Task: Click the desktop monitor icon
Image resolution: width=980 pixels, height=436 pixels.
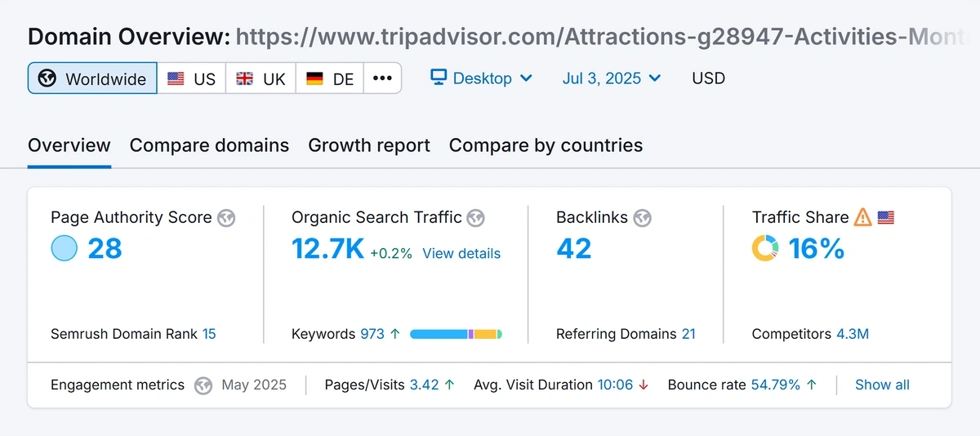Action: (x=439, y=78)
